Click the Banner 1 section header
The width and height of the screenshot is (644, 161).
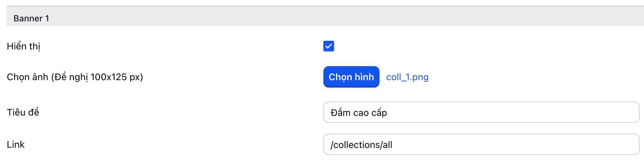31,18
